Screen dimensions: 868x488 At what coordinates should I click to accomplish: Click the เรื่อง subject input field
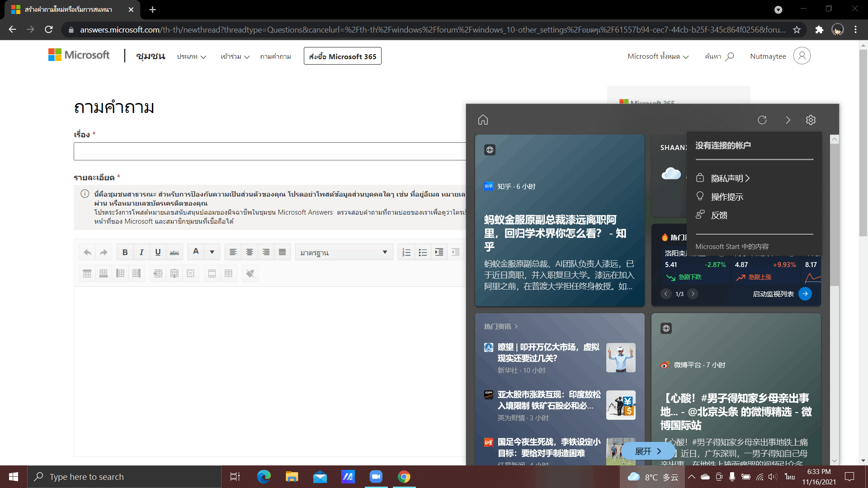[x=269, y=151]
